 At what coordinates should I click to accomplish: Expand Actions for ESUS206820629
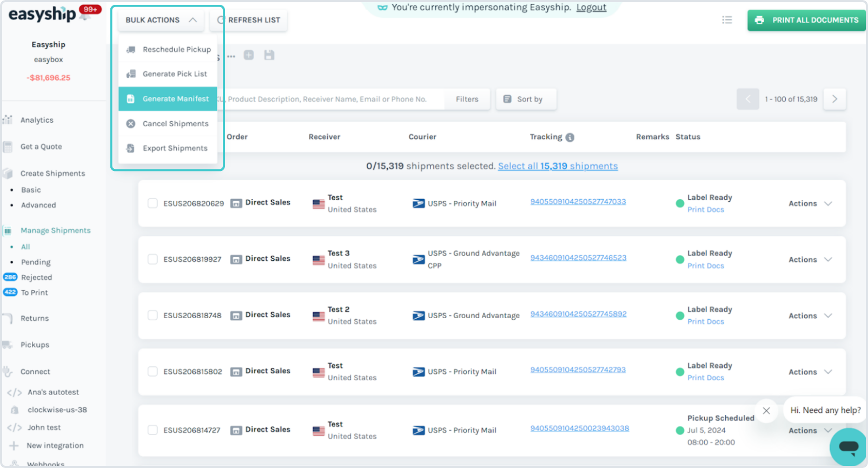[810, 203]
